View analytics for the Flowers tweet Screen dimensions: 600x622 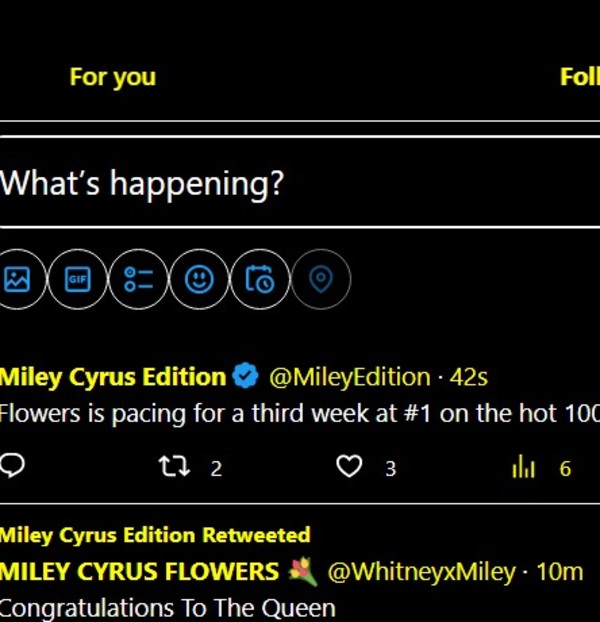pyautogui.click(x=524, y=467)
